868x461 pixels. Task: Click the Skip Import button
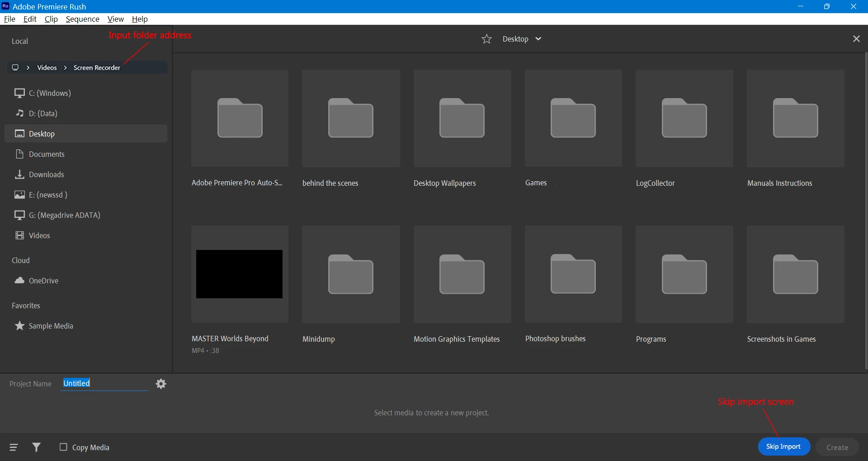(783, 447)
